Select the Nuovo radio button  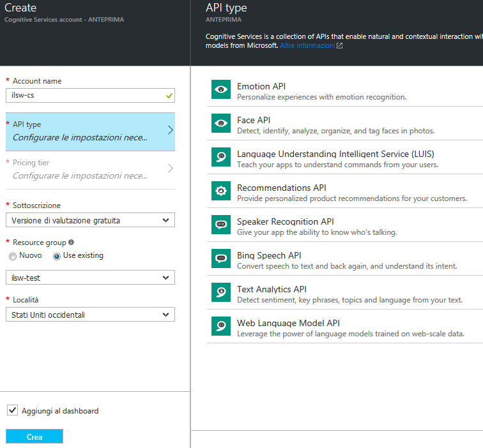[x=13, y=257]
